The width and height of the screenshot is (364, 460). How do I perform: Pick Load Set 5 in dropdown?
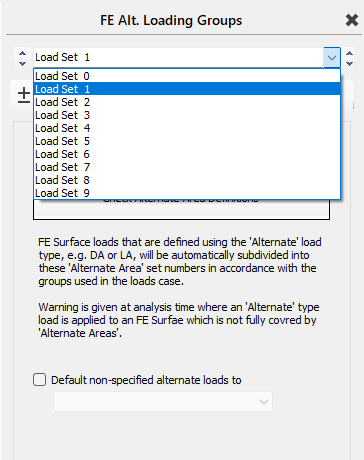pos(187,141)
